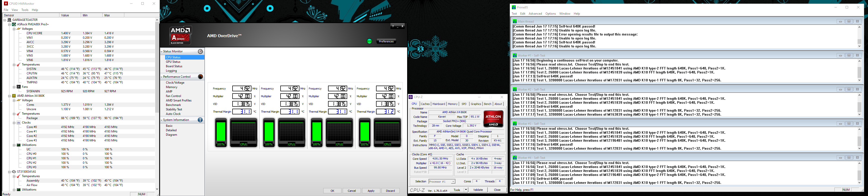Collapse the Status Monitor section in OverDrive
This screenshot has height=196, width=868.
(162, 51)
